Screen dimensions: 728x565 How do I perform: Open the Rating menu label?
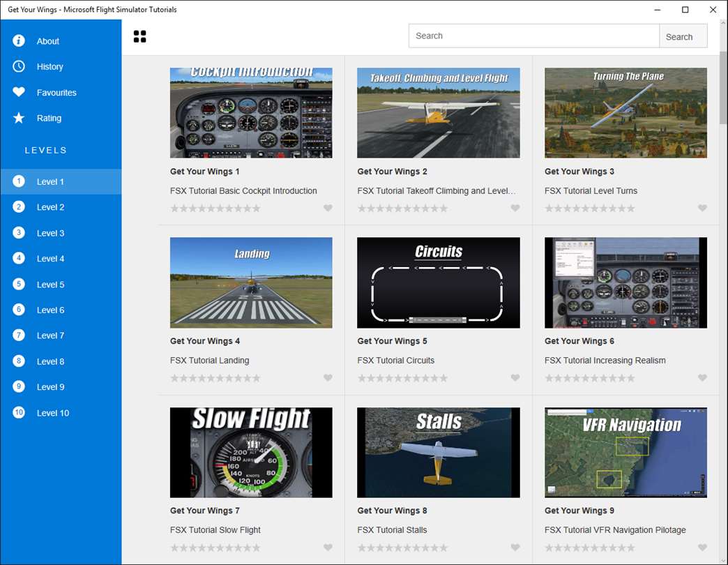click(x=49, y=119)
